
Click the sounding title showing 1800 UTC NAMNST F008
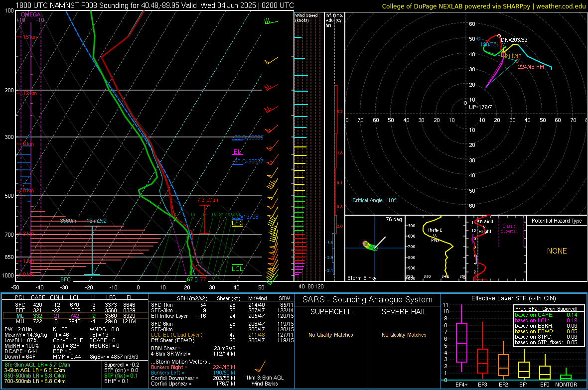click(x=154, y=5)
